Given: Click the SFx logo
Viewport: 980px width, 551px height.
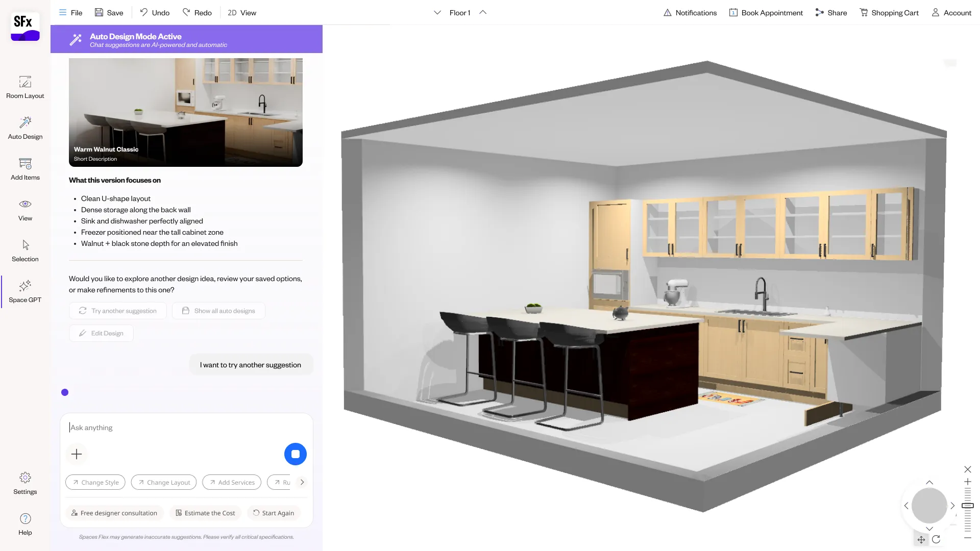Looking at the screenshot, I should click(25, 27).
